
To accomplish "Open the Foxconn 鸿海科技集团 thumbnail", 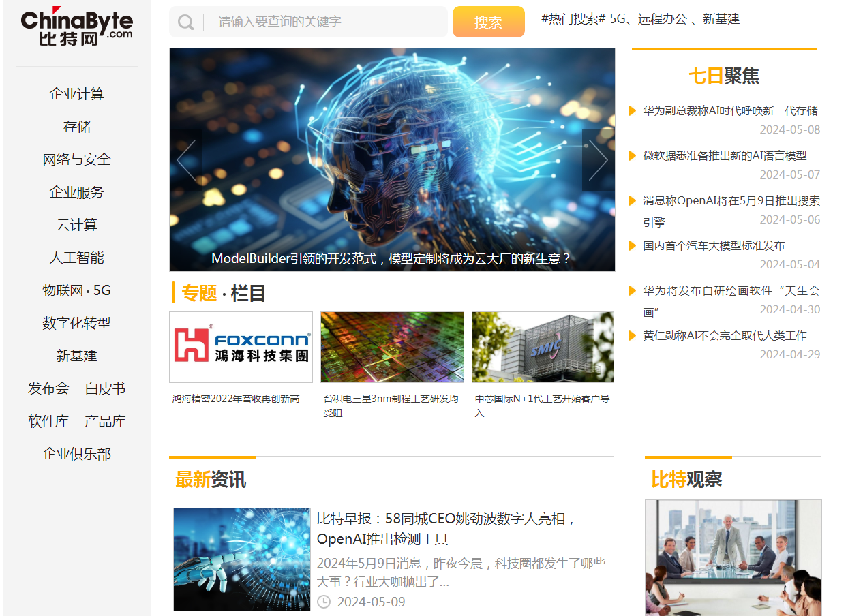I will tap(241, 348).
